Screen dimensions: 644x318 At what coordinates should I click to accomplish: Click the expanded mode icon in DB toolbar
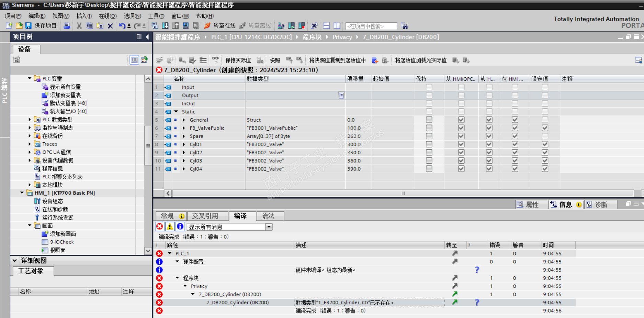[203, 60]
